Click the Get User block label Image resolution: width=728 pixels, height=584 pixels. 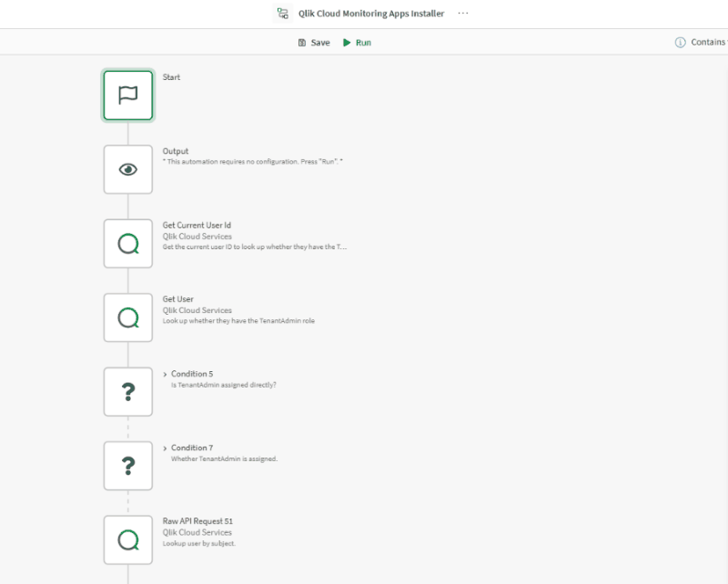[177, 299]
